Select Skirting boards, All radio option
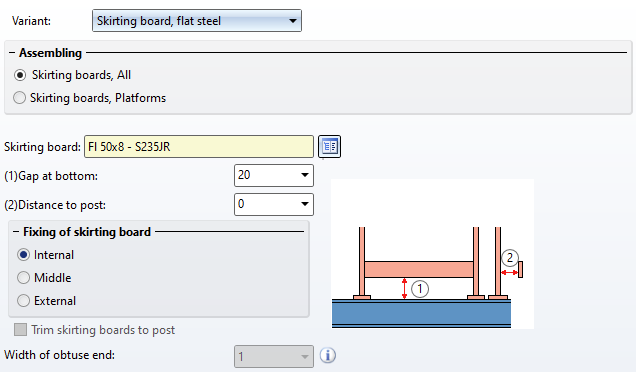Image resolution: width=636 pixels, height=372 pixels. pos(20,75)
